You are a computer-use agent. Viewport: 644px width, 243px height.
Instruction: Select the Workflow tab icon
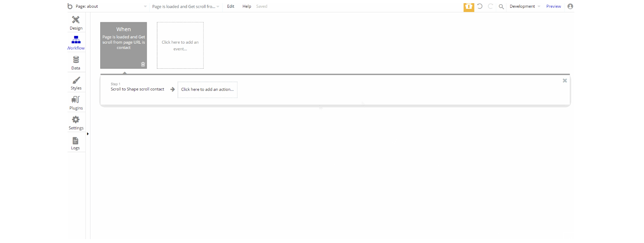point(76,39)
